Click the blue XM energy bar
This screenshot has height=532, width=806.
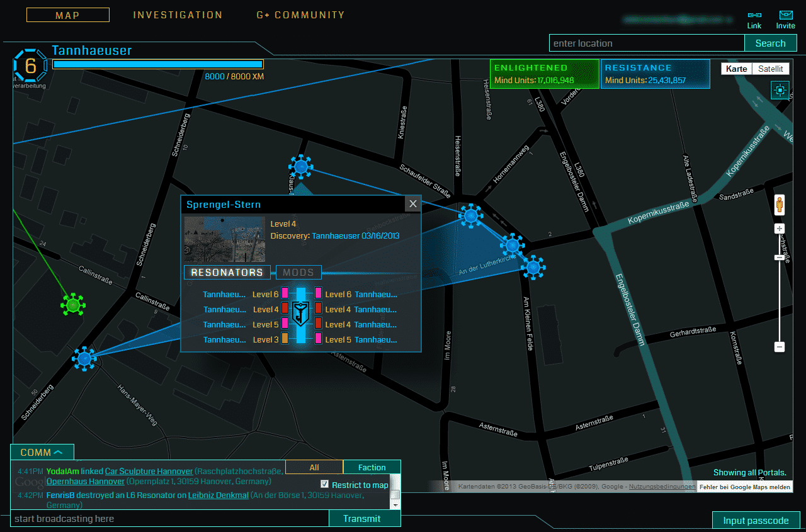click(x=158, y=64)
